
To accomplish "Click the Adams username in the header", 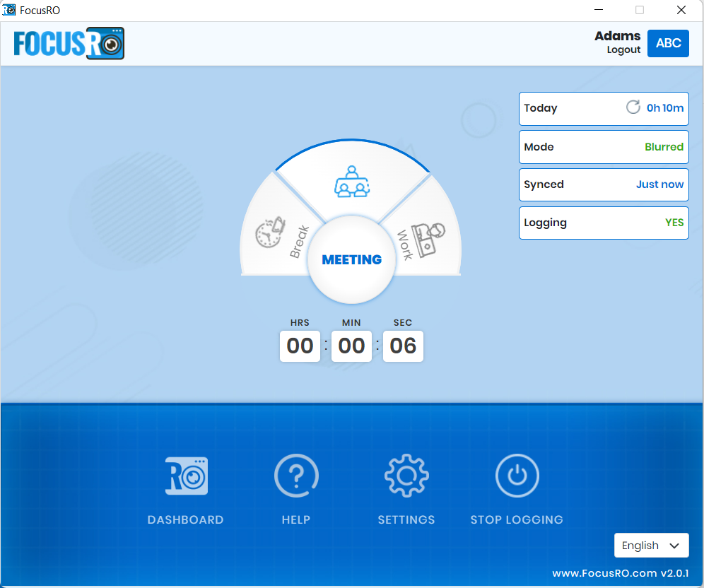I will [617, 36].
